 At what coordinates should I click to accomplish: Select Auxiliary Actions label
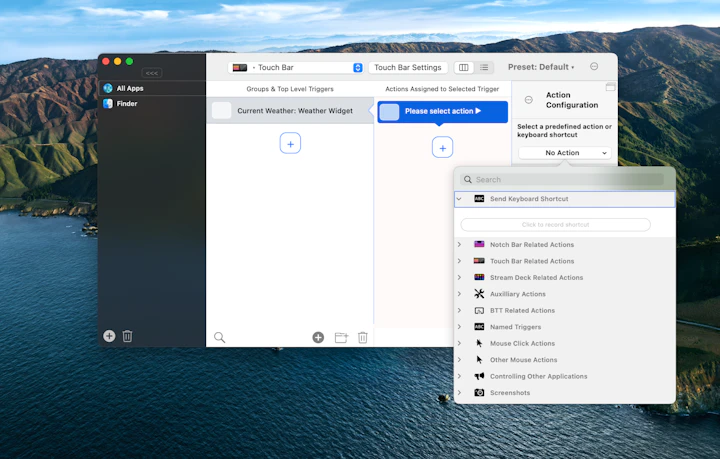pyautogui.click(x=518, y=294)
